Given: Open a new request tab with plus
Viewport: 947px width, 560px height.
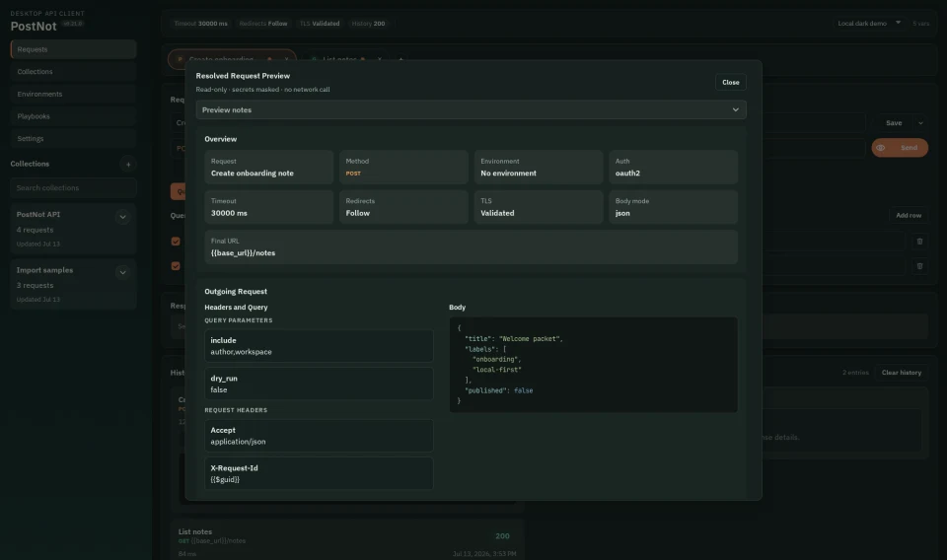Looking at the screenshot, I should point(401,59).
